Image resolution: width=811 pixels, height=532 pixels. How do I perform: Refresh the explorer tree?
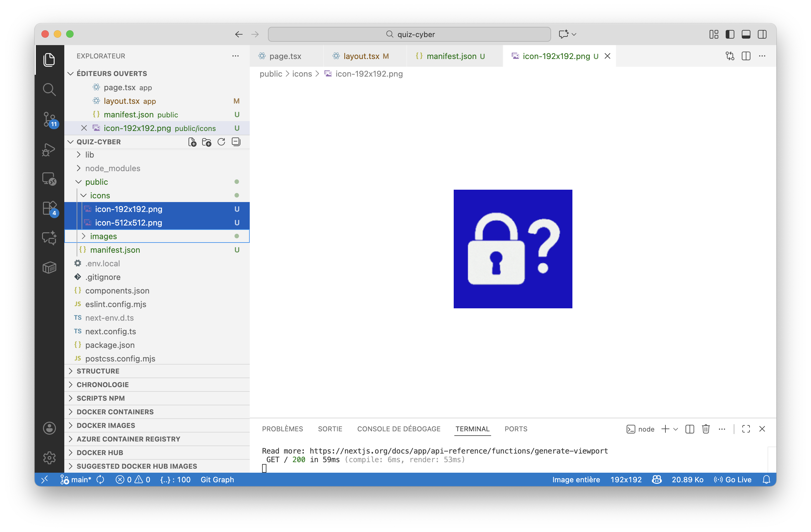coord(221,142)
